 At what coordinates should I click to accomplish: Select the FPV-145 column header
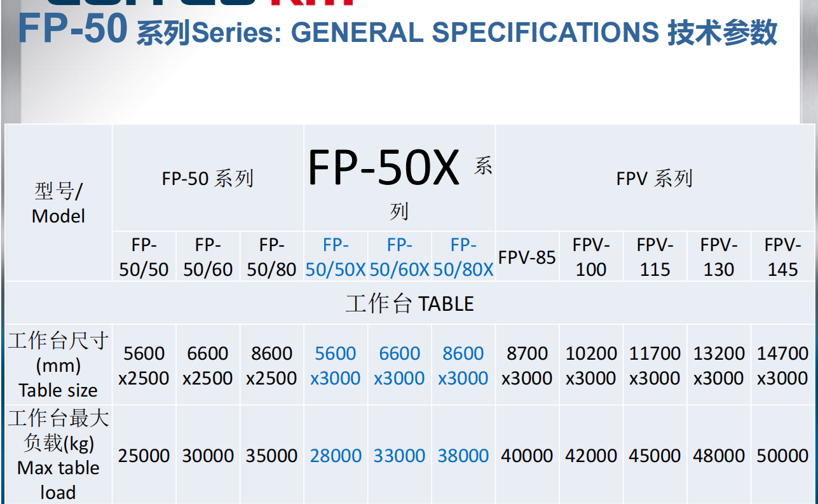[782, 257]
